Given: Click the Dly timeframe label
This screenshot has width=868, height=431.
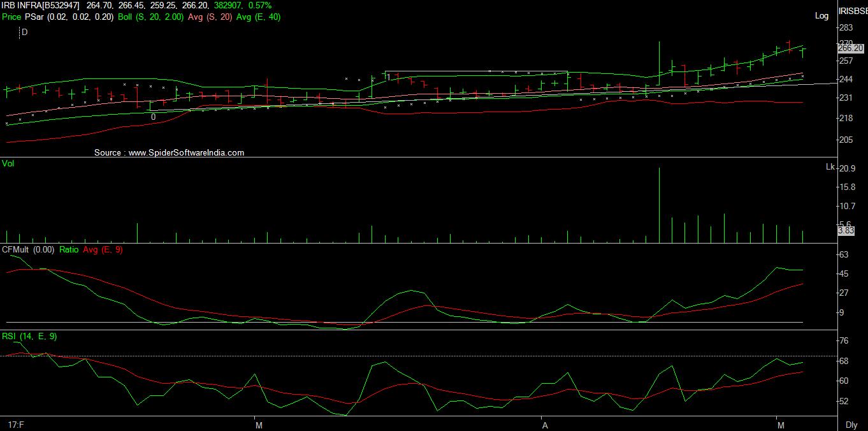Looking at the screenshot, I should [851, 425].
